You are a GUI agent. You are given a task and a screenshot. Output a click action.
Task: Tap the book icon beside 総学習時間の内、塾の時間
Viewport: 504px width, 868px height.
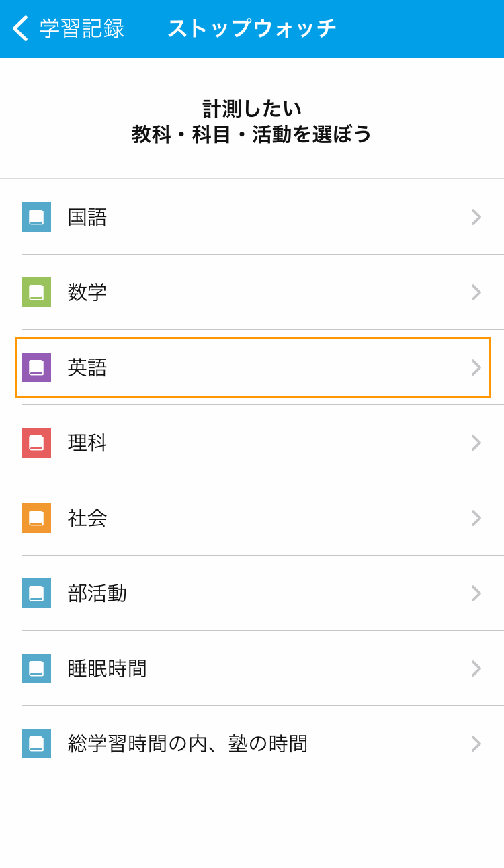click(x=36, y=744)
